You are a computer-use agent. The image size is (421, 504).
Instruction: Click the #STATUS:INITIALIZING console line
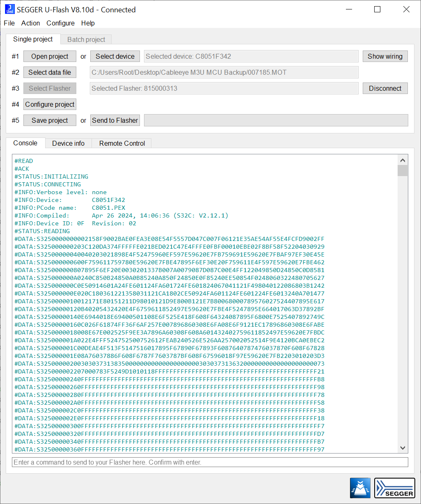click(x=51, y=176)
